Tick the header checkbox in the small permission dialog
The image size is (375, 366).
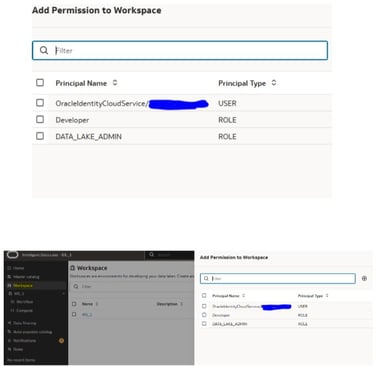point(204,295)
